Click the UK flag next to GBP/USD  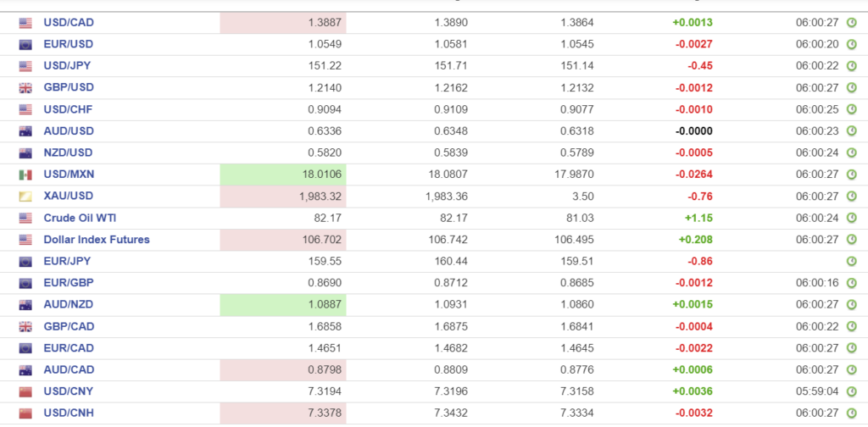point(25,88)
